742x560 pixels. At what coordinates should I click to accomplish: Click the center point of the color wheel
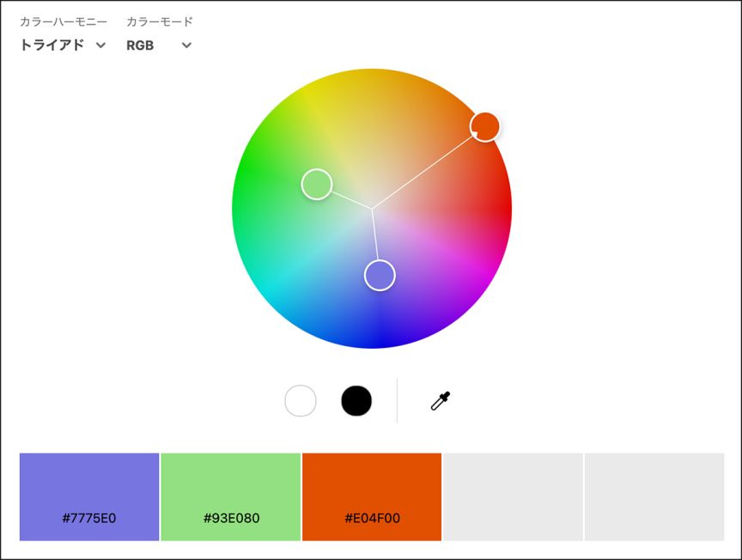372,209
